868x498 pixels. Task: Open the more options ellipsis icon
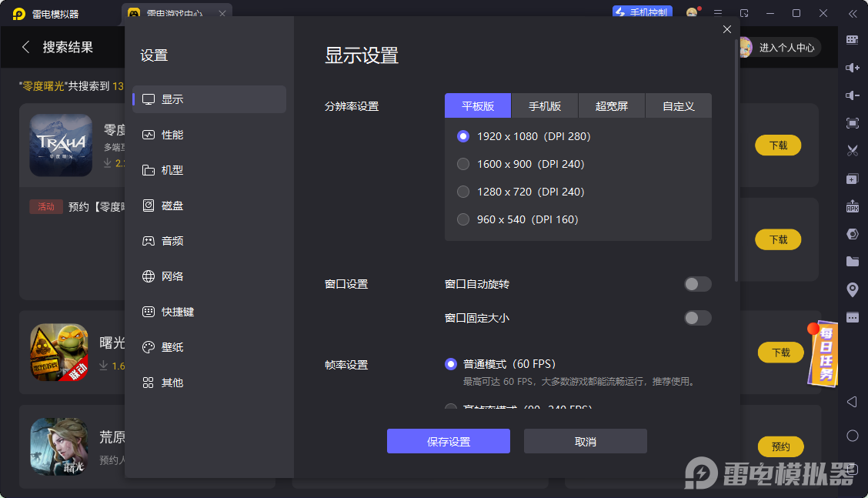coord(853,316)
